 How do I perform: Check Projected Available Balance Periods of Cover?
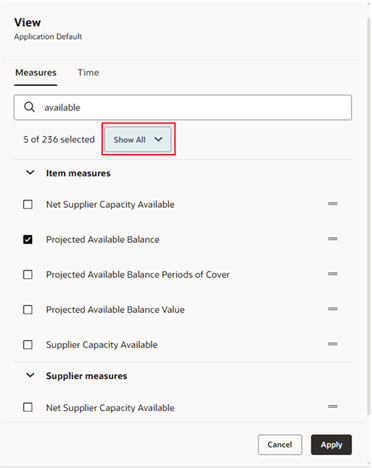coord(28,275)
